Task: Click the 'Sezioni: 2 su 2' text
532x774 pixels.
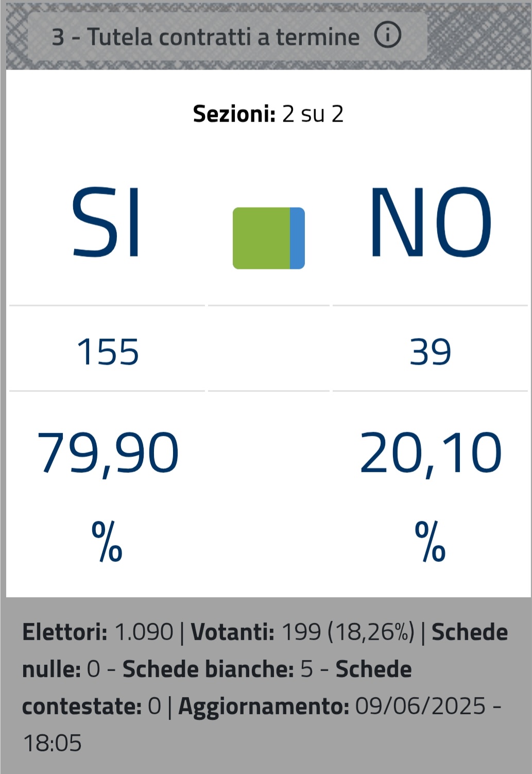Action: [268, 114]
